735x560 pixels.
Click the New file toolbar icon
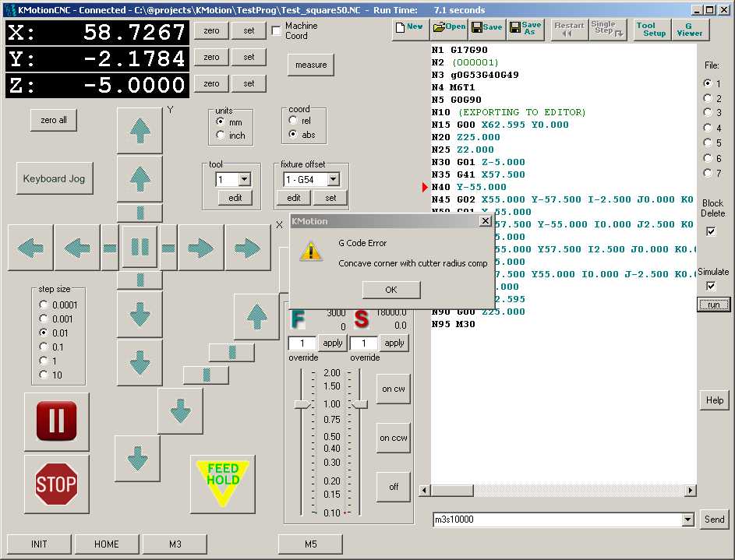(x=409, y=27)
